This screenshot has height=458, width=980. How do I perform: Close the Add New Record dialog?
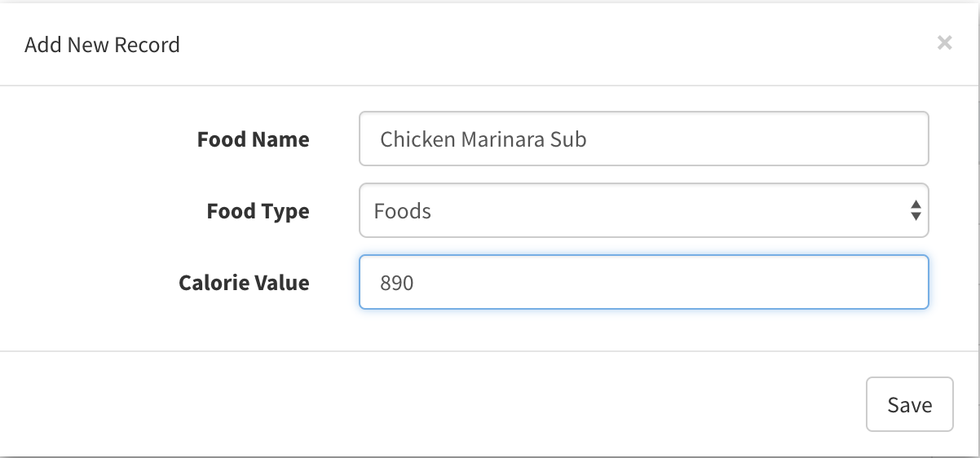coord(944,42)
